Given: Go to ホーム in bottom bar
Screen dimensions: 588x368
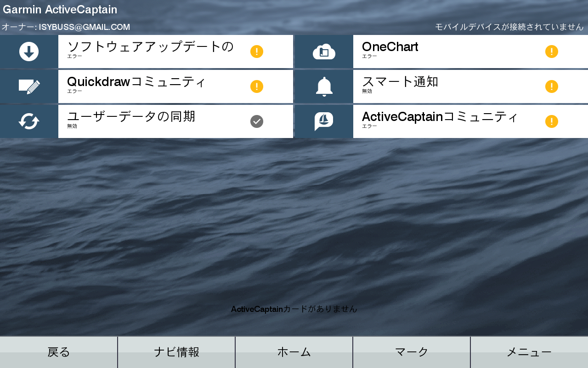Looking at the screenshot, I should pos(294,352).
